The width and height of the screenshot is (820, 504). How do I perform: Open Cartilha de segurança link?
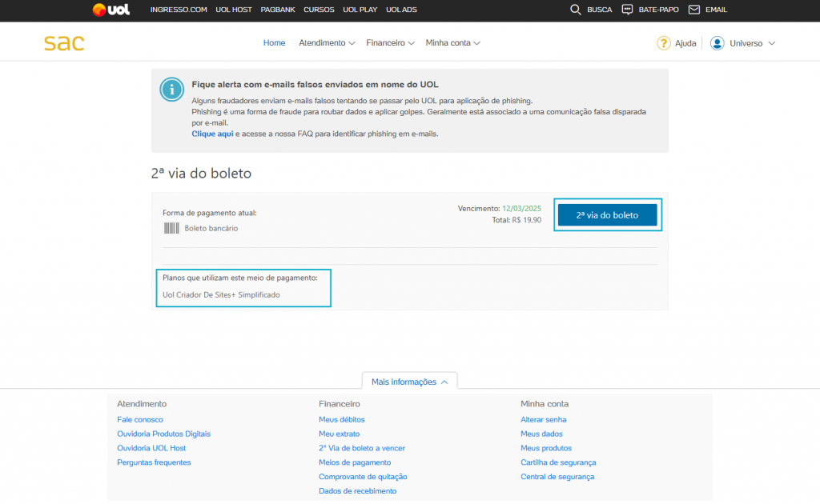click(x=558, y=462)
